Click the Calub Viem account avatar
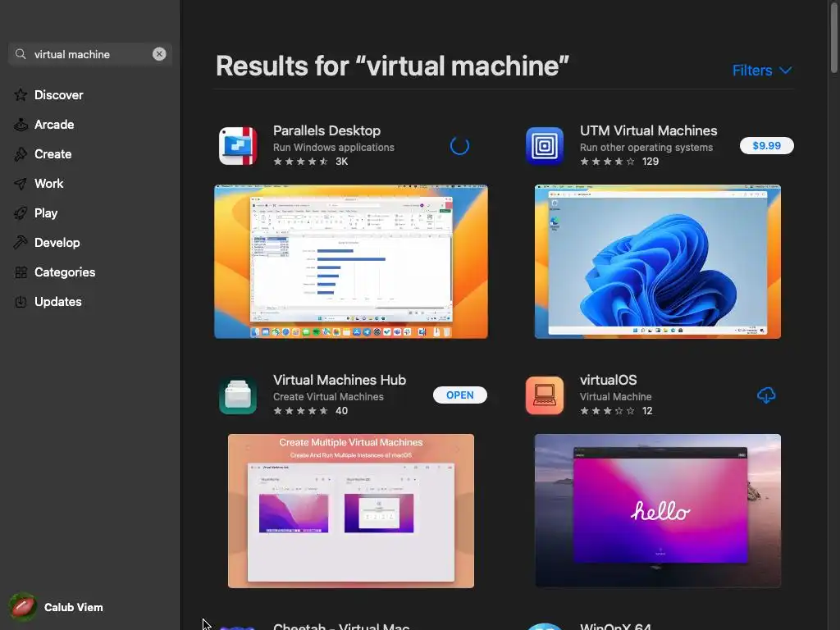 point(22,607)
